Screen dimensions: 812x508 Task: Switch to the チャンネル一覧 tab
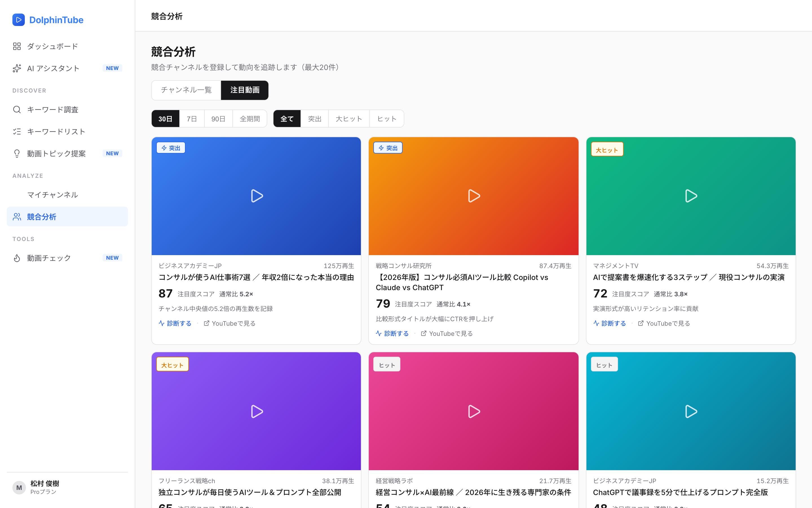[186, 90]
